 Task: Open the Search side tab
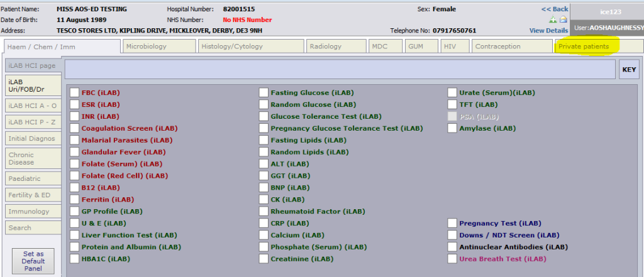click(33, 228)
